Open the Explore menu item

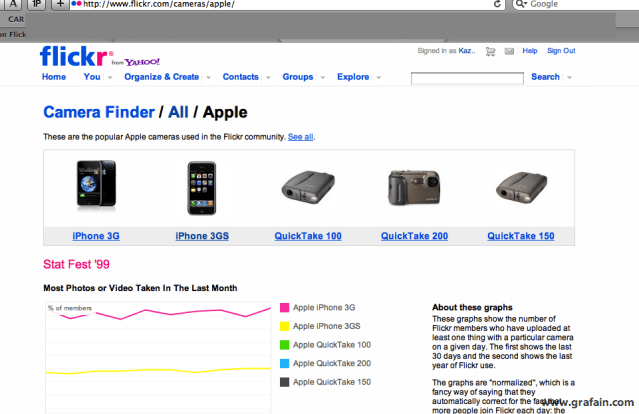pos(353,77)
